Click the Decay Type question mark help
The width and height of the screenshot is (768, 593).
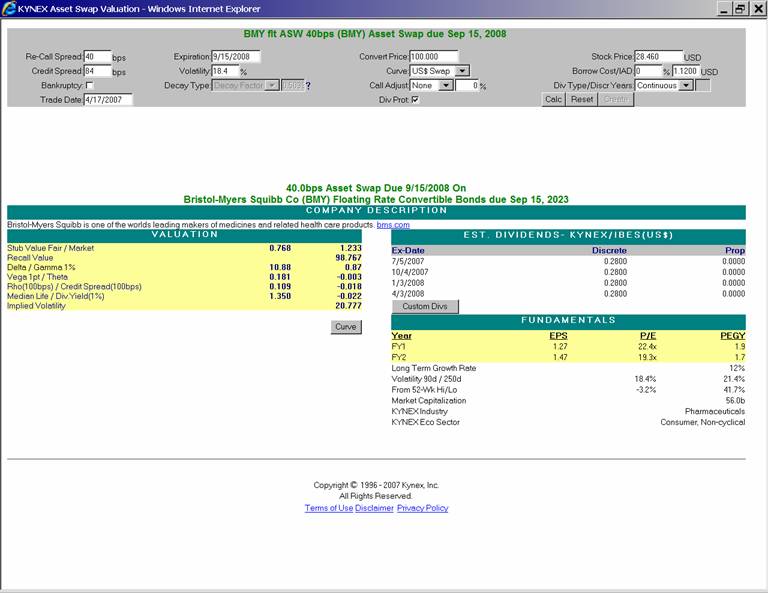click(308, 86)
